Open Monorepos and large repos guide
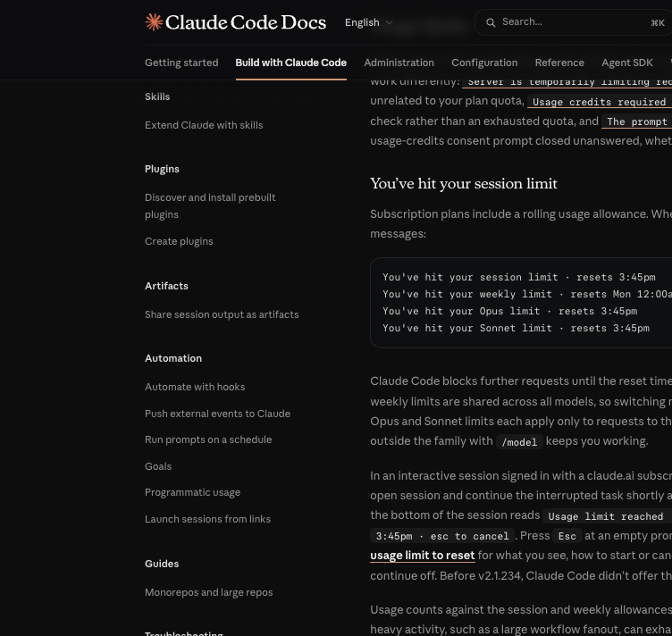The width and height of the screenshot is (672, 636). coord(208,592)
